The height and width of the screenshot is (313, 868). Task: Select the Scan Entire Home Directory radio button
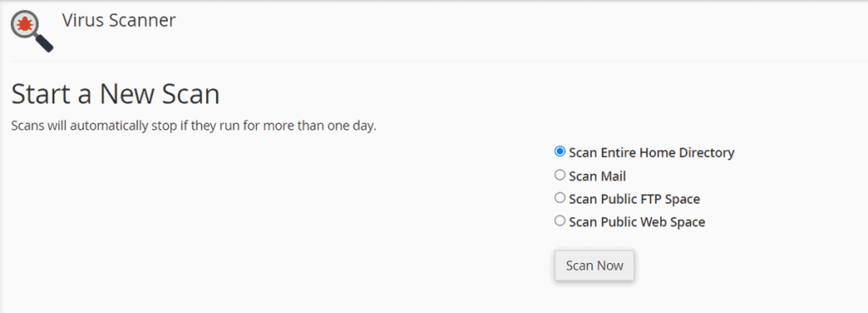point(559,151)
